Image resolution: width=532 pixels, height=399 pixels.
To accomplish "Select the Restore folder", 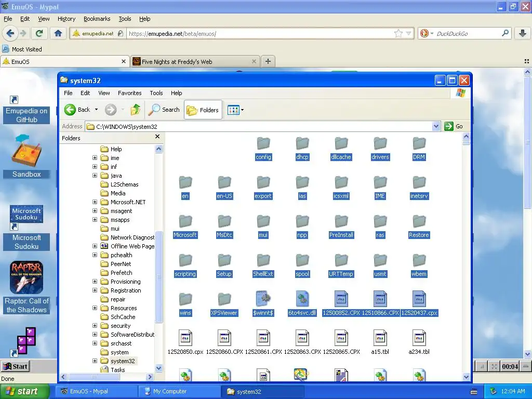I will coord(419,227).
